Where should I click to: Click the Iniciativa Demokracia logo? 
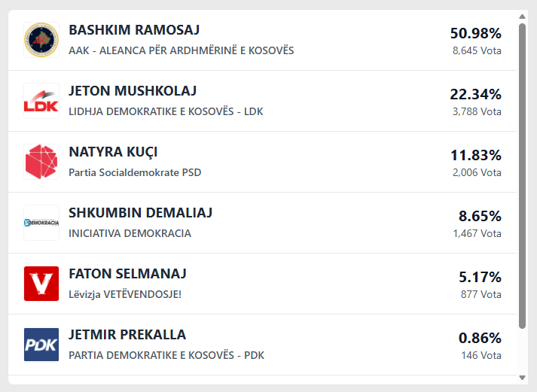(41, 223)
